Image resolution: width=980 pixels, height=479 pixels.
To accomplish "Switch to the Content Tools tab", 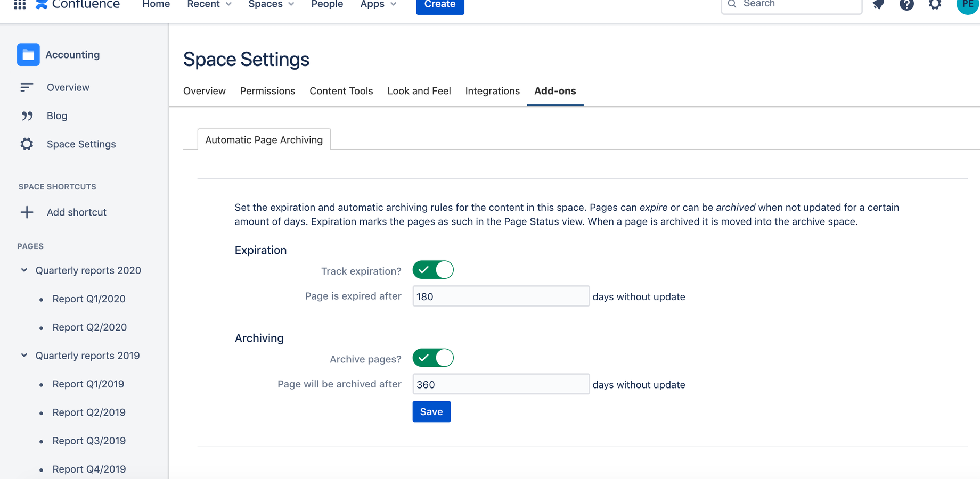I will (x=341, y=91).
